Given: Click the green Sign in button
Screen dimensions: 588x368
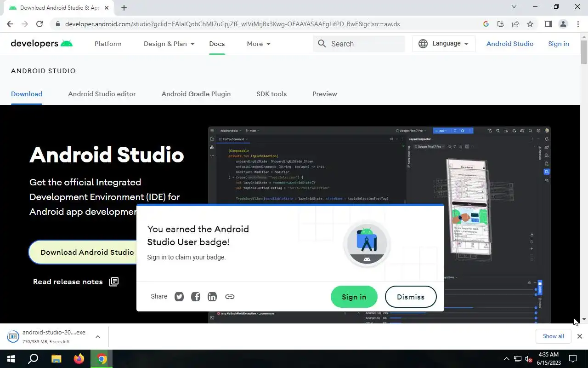Looking at the screenshot, I should click(354, 297).
